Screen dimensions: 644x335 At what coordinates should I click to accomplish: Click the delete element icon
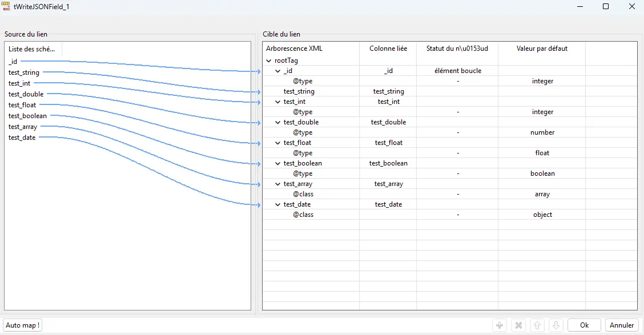pyautogui.click(x=518, y=325)
